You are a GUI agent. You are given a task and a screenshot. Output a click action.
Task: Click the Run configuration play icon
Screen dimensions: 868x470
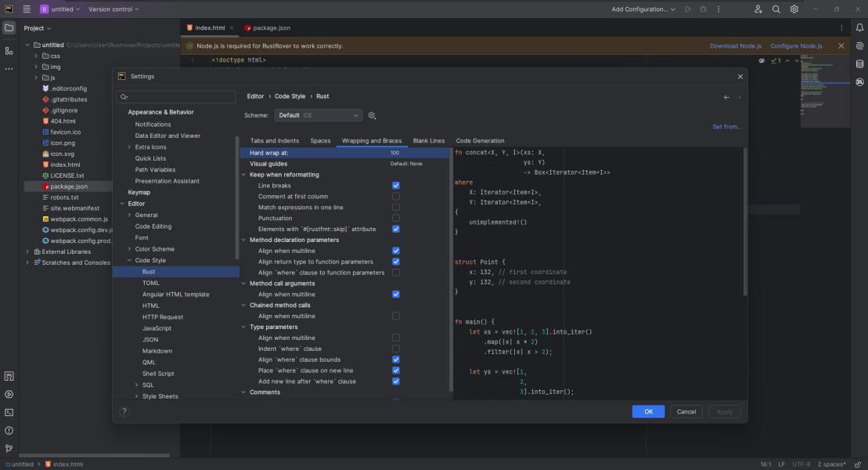[x=687, y=9]
